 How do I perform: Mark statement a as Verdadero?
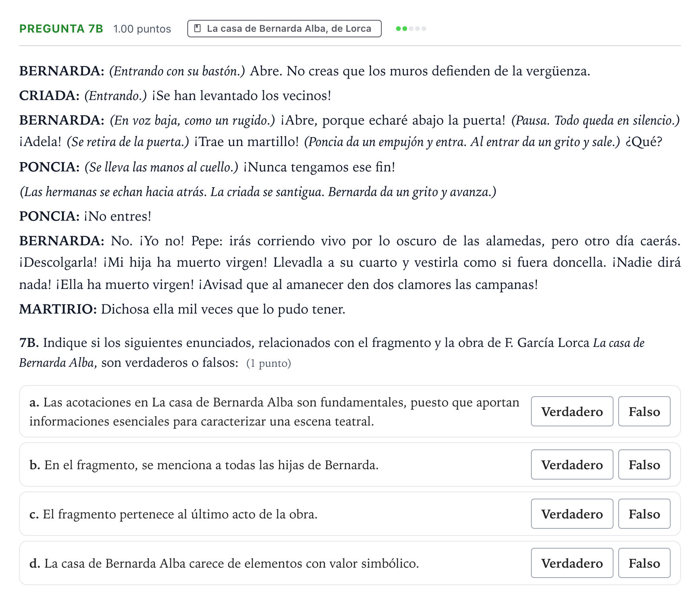tap(572, 411)
